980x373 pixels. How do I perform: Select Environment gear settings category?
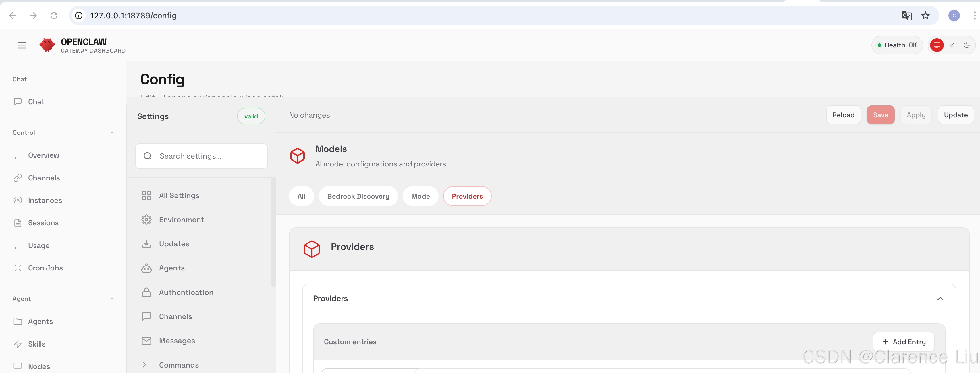coord(181,220)
